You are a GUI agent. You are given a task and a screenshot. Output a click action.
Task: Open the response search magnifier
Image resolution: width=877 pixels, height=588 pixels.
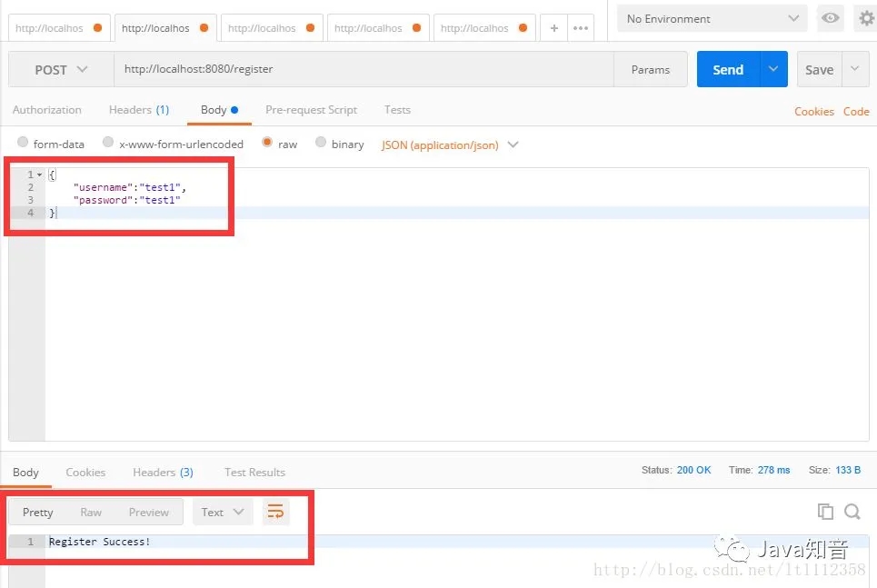point(852,512)
